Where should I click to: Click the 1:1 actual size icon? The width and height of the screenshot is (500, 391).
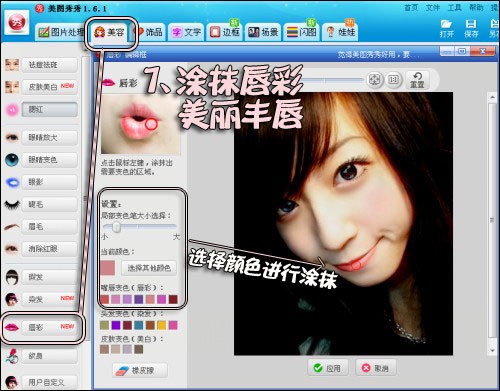pyautogui.click(x=393, y=80)
